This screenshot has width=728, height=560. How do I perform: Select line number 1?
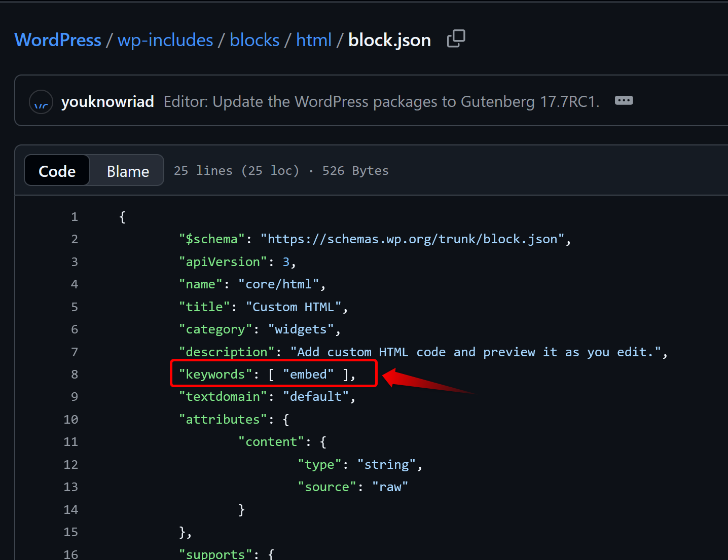[x=75, y=217]
